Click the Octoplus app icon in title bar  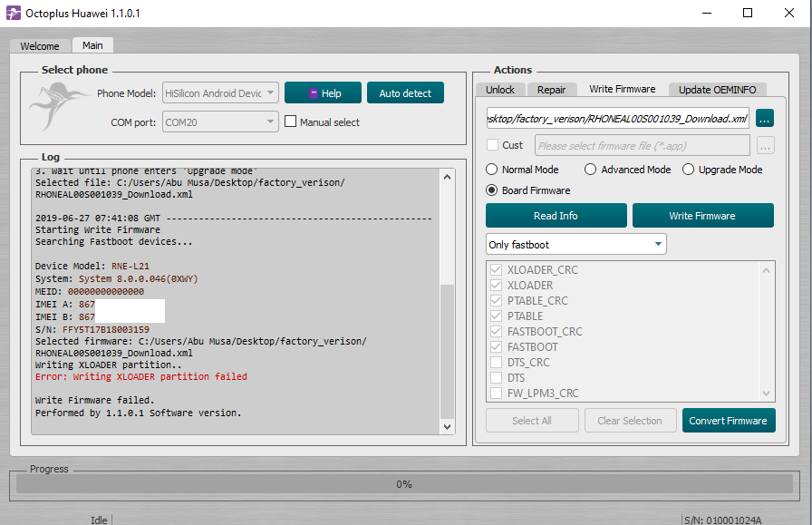(14, 13)
